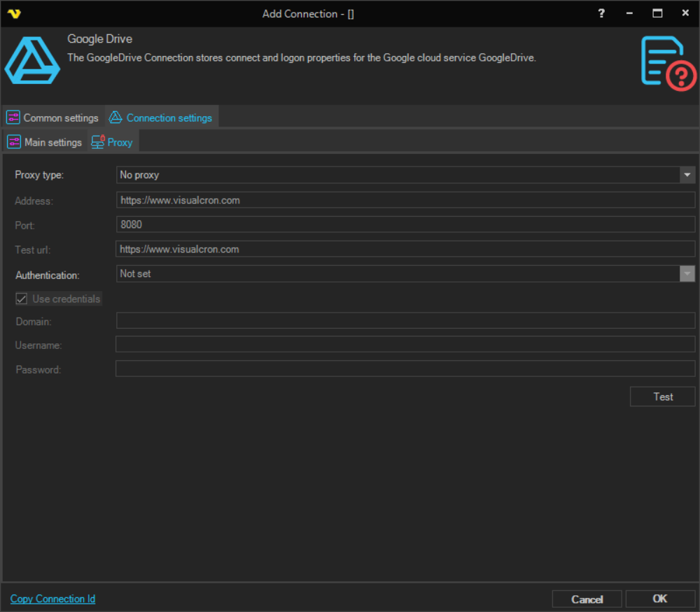The image size is (700, 612).
Task: Open the No proxy combo box
Action: coord(398,175)
